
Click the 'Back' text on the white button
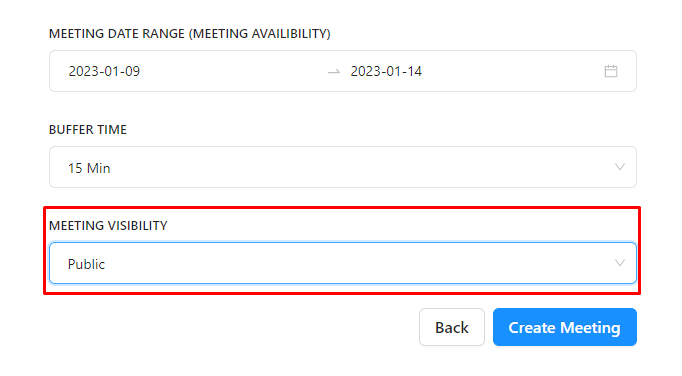point(452,328)
